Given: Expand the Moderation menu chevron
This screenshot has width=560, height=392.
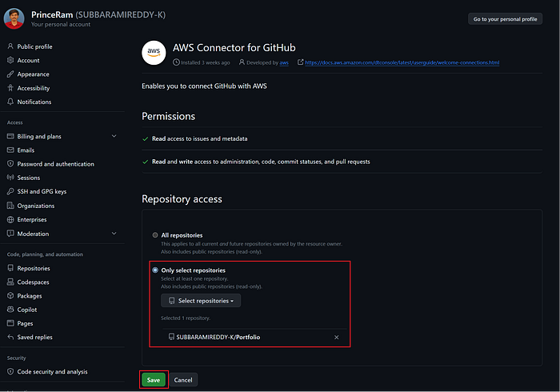Looking at the screenshot, I should coord(114,234).
